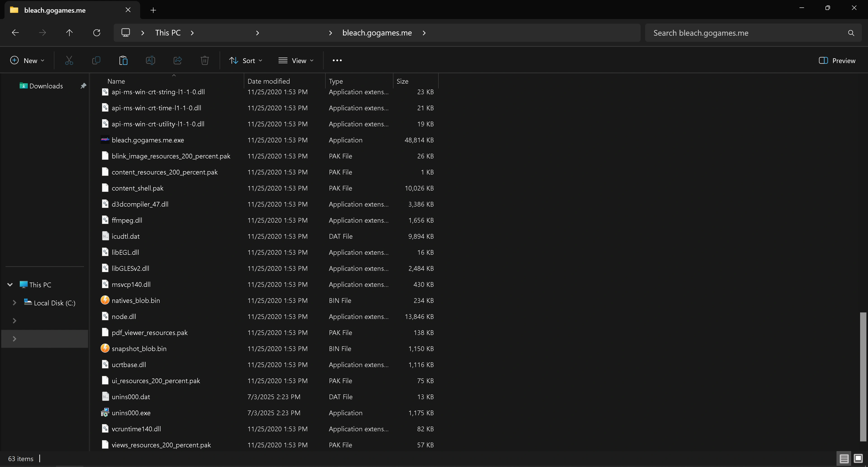Expand Local Disk (C:) in tree
Image resolution: width=868 pixels, height=467 pixels.
tap(14, 303)
